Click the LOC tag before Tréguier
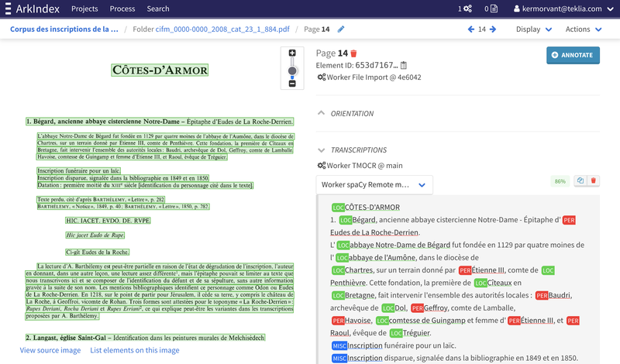Viewport: 620px width, 364px height. pos(396,333)
